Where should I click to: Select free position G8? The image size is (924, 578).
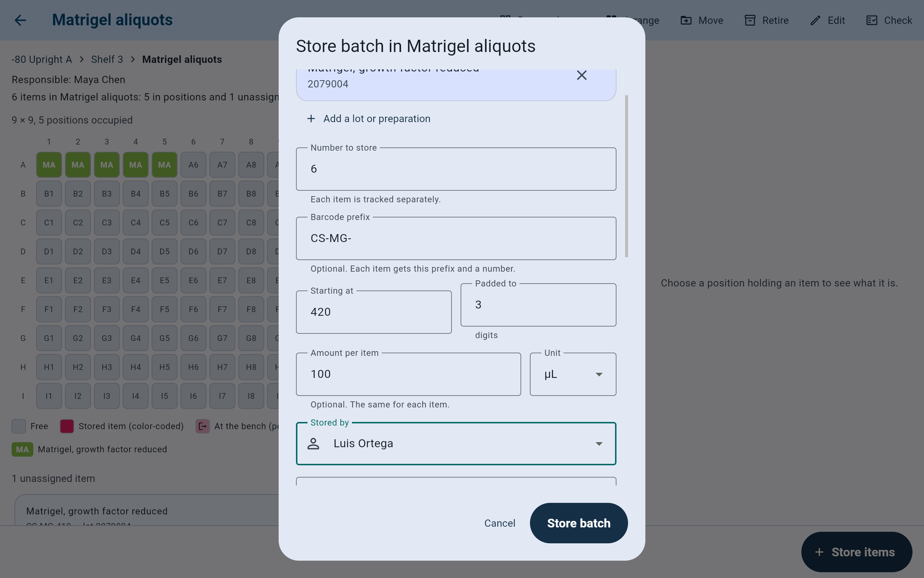pos(251,338)
